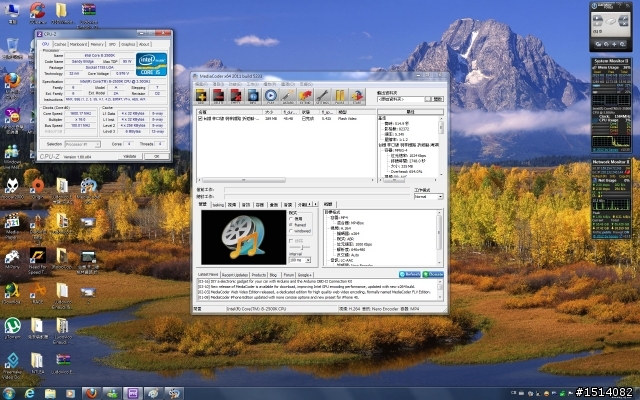Screen dimensions: 640x400
Task: Click the Need for Speed desktop icon
Action: 38,260
